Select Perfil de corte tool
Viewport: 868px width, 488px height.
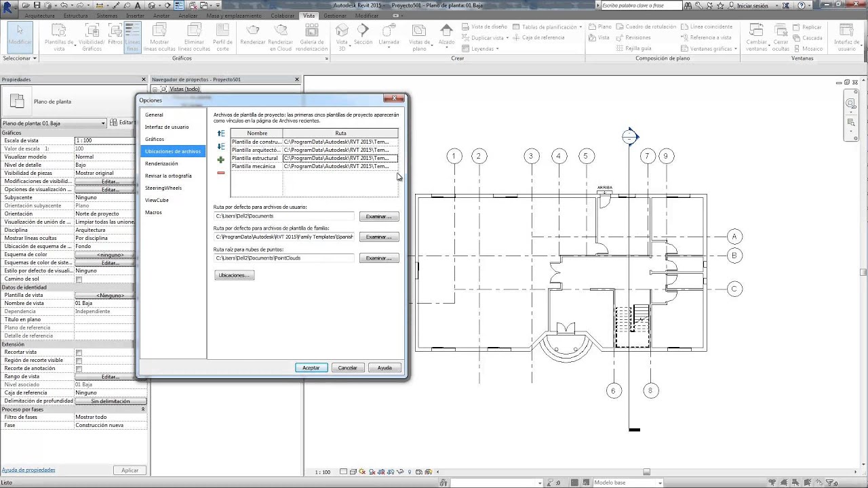222,37
